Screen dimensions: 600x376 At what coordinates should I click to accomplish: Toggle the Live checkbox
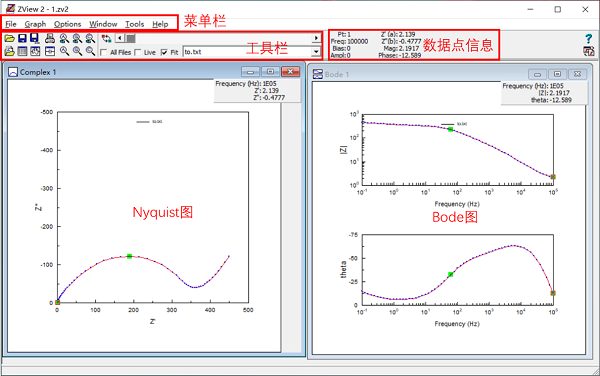[138, 52]
